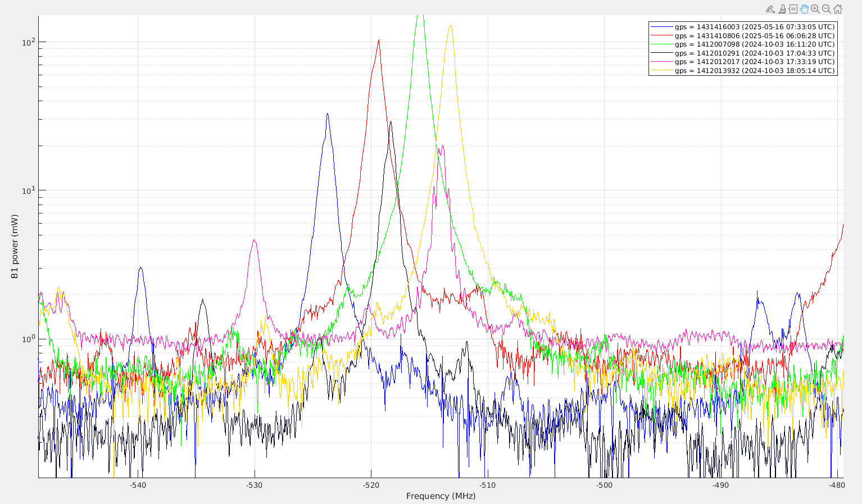Click the 10² y-axis tick label

pos(28,41)
